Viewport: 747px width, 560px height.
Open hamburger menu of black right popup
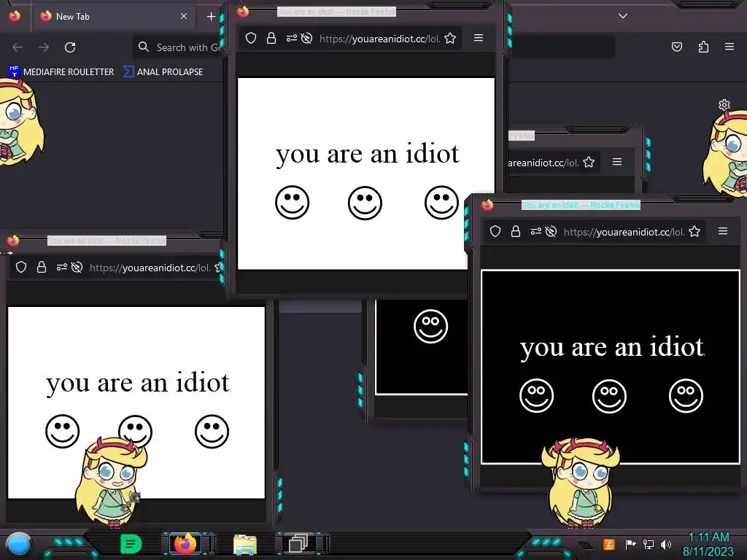(723, 231)
